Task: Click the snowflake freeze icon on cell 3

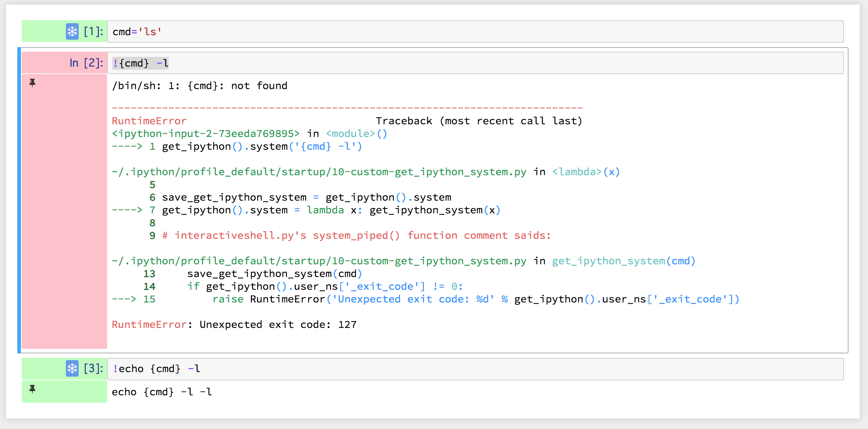Action: [x=72, y=368]
